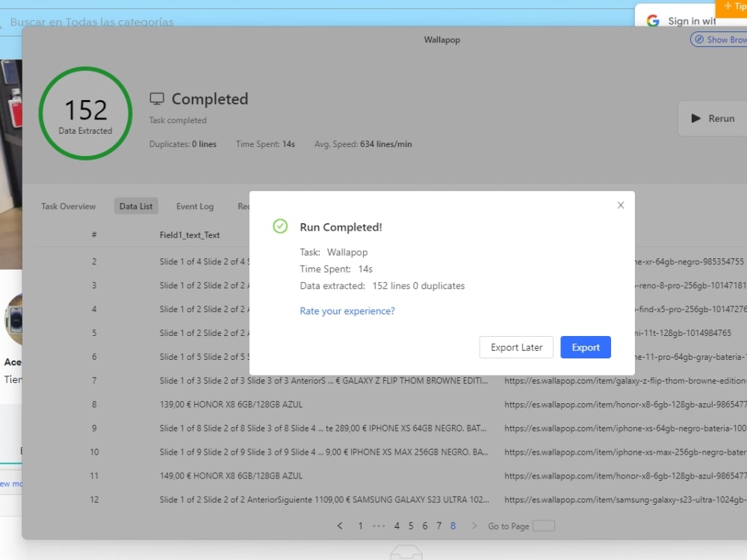
Task: Click the compass icon beside Show Browser
Action: click(x=699, y=40)
